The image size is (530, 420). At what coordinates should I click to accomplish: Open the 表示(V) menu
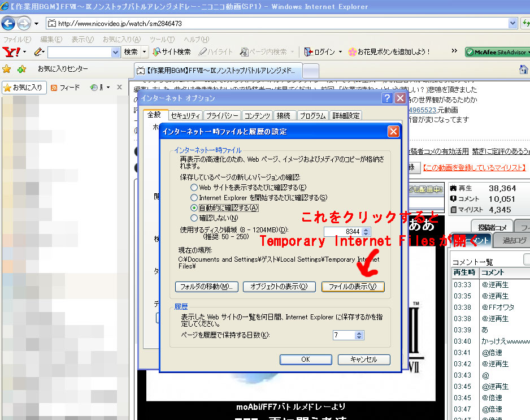pyautogui.click(x=82, y=40)
